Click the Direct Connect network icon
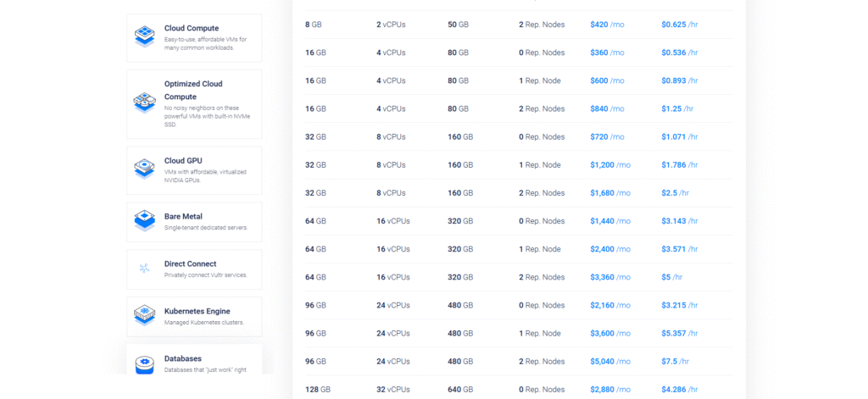This screenshot has width=868, height=399. [x=144, y=269]
